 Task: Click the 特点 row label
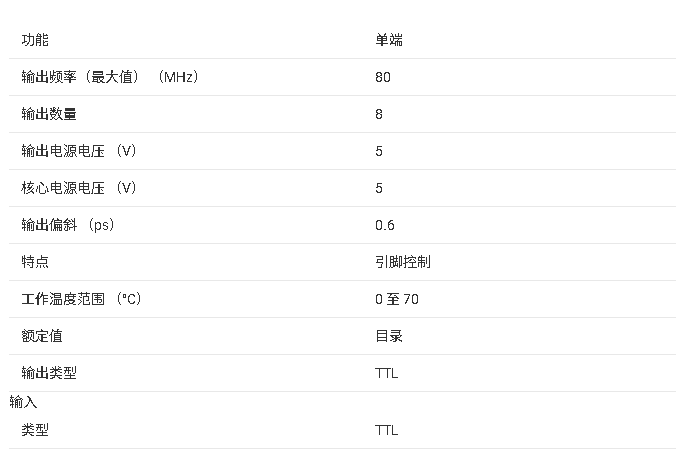coord(35,262)
